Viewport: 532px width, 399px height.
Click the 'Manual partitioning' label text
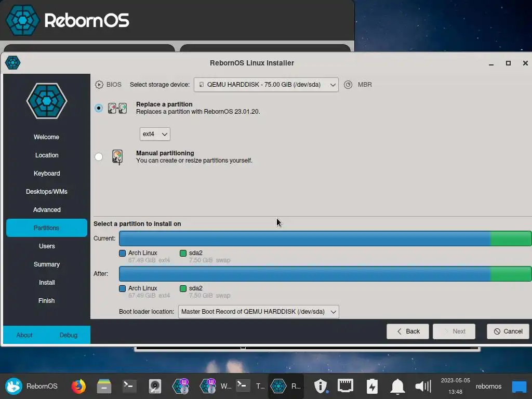coord(165,153)
